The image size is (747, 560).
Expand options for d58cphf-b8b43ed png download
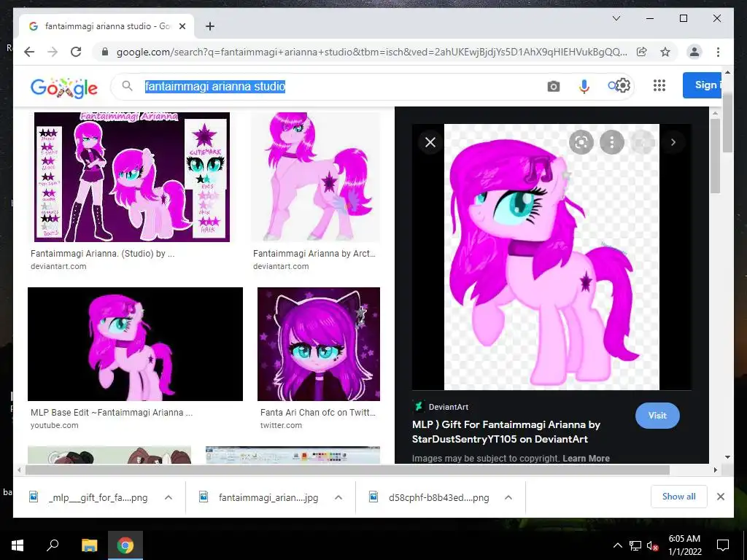click(x=508, y=497)
